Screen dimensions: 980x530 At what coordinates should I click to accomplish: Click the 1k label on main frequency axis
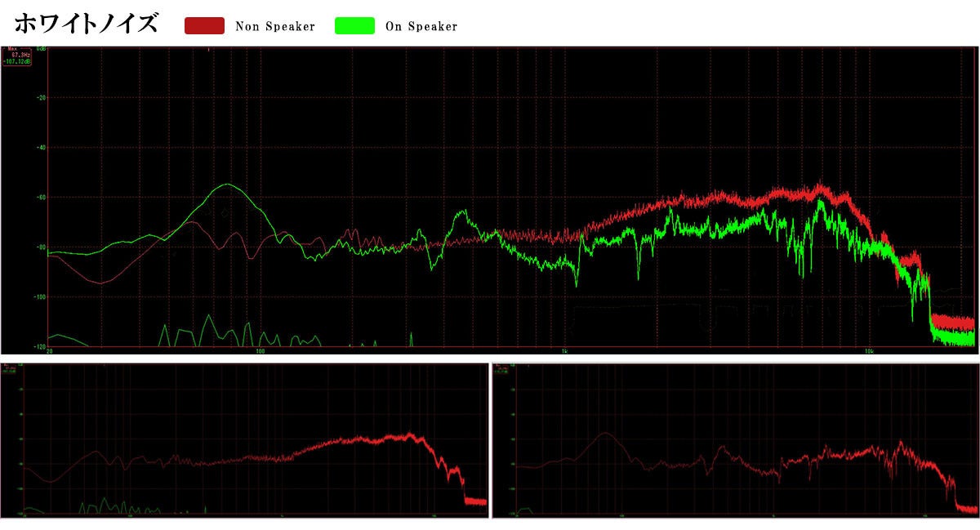coord(564,350)
